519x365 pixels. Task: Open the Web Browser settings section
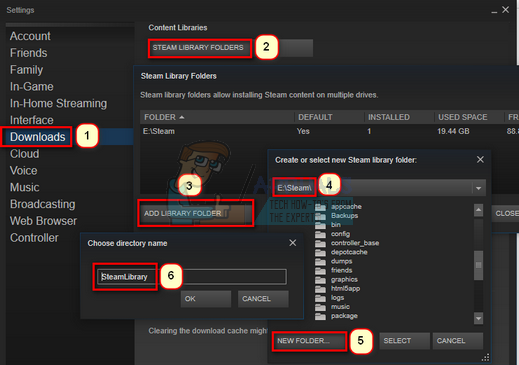(43, 221)
